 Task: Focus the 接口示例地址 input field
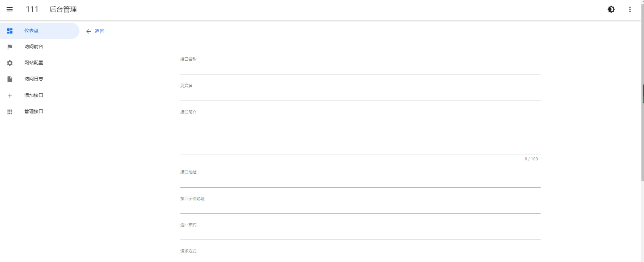360,207
